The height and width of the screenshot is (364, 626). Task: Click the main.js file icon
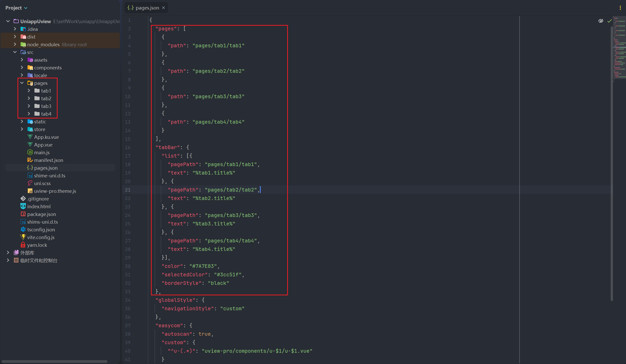pyautogui.click(x=30, y=152)
